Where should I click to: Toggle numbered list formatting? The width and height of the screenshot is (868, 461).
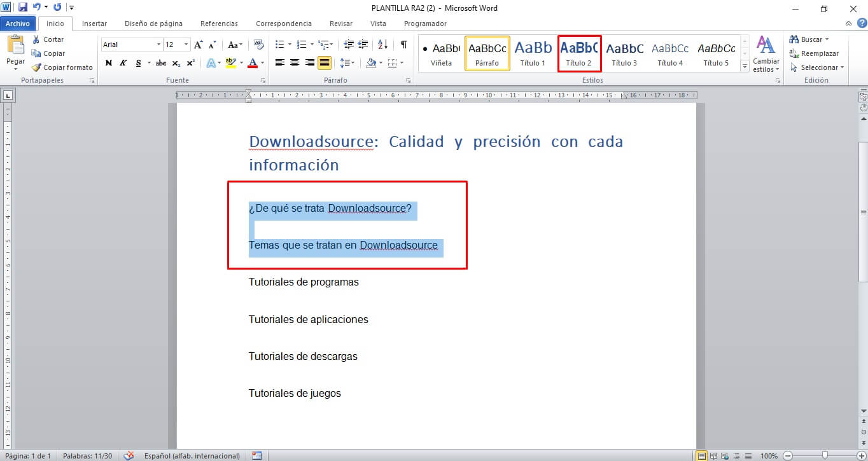point(301,45)
